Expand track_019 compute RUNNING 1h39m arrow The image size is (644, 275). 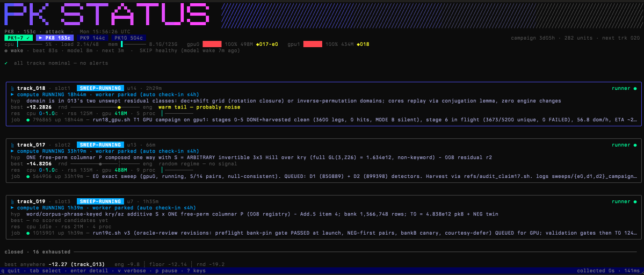(x=12, y=208)
